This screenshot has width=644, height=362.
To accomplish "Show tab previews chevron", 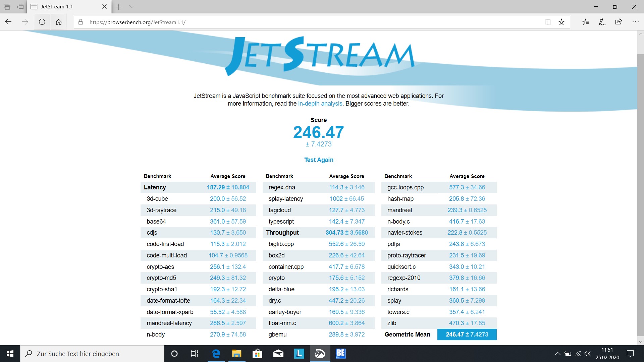I will click(x=131, y=7).
